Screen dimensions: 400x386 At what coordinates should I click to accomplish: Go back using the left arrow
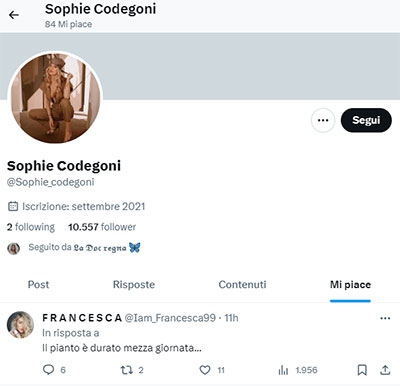(14, 15)
